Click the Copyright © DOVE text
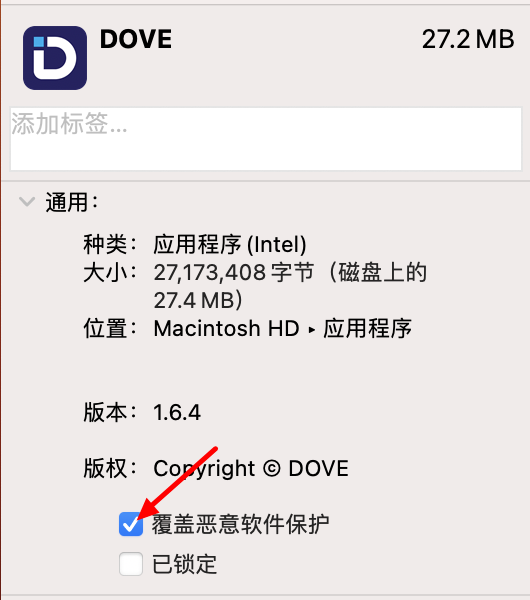This screenshot has height=600, width=530. tap(251, 469)
